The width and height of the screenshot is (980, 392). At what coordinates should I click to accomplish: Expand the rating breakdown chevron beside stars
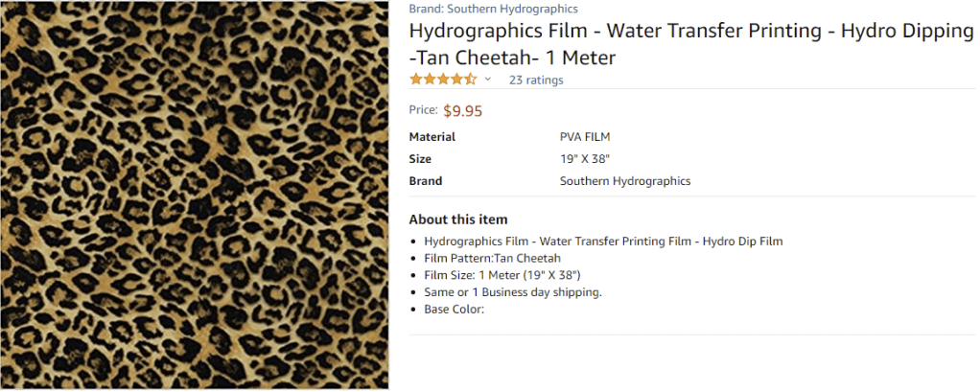(x=488, y=80)
